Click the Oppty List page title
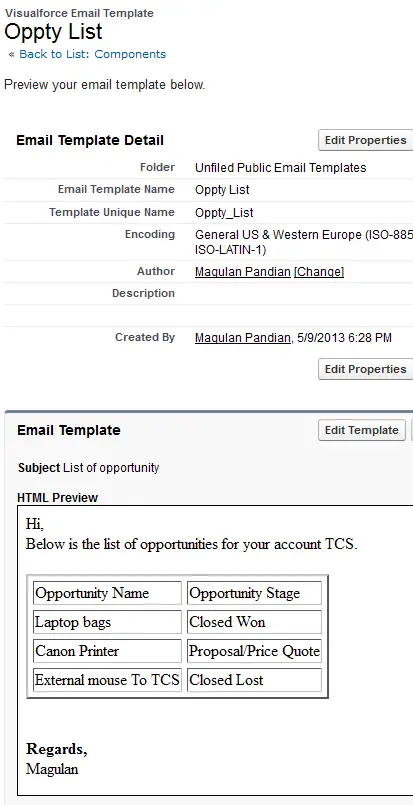Image resolution: width=413 pixels, height=805 pixels. click(x=53, y=32)
